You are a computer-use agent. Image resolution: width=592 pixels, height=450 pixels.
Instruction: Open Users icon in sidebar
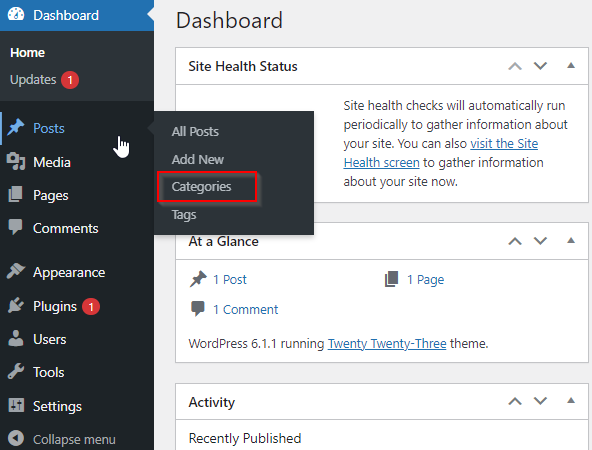pos(16,338)
